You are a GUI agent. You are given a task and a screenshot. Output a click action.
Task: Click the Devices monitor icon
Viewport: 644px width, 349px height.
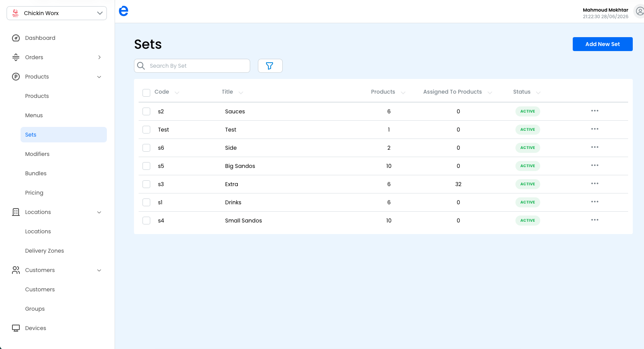click(16, 328)
